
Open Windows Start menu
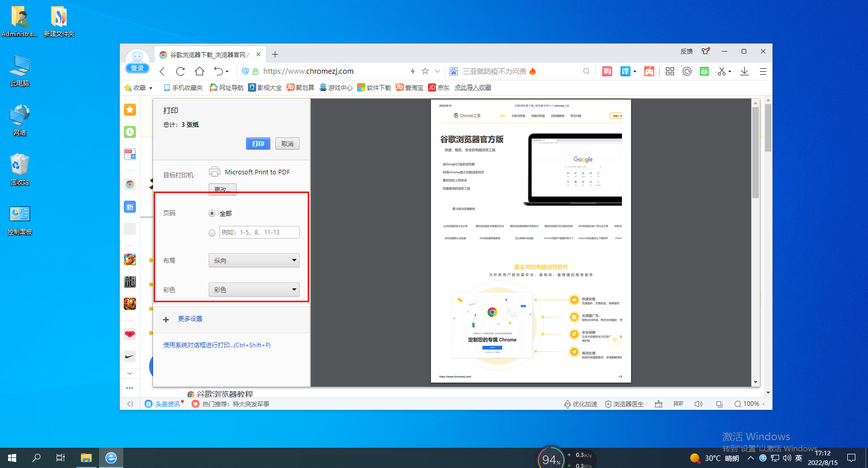(x=12, y=458)
